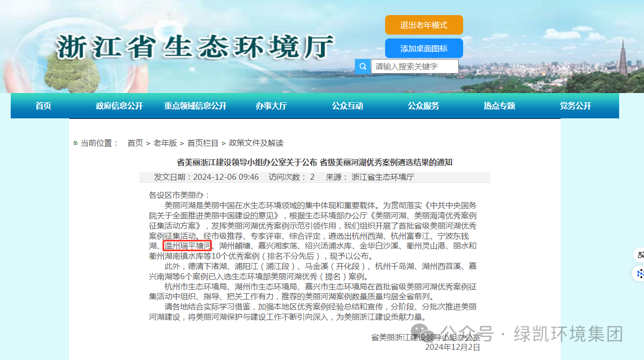This screenshot has height=360, width=644.
Task: Click the 浙江省生态环境厅 site logo
Action: 195,48
